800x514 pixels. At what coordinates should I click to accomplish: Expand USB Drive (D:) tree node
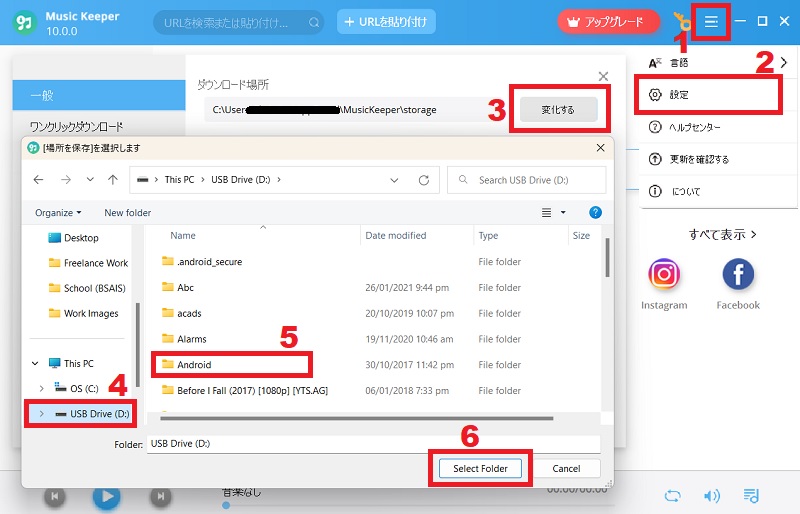[41, 413]
